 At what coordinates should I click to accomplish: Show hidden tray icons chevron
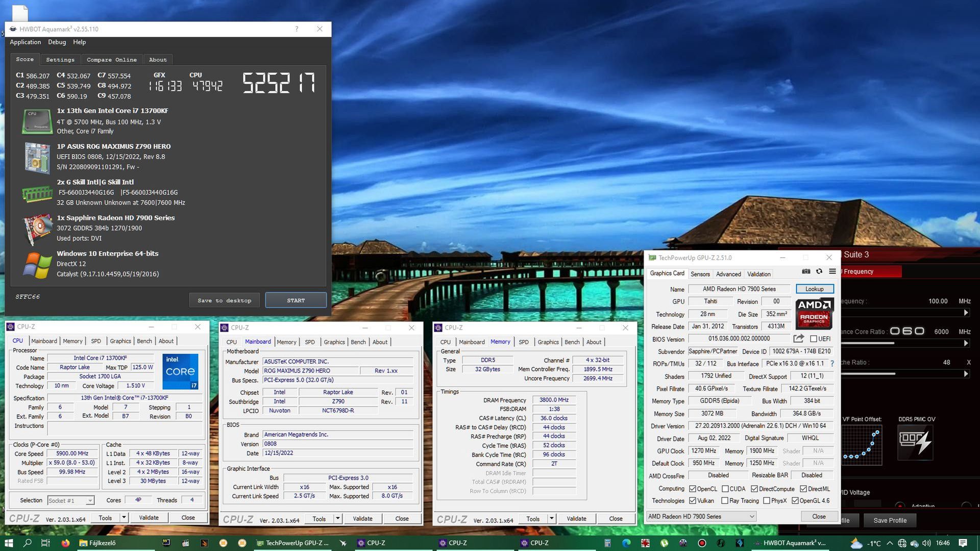890,543
